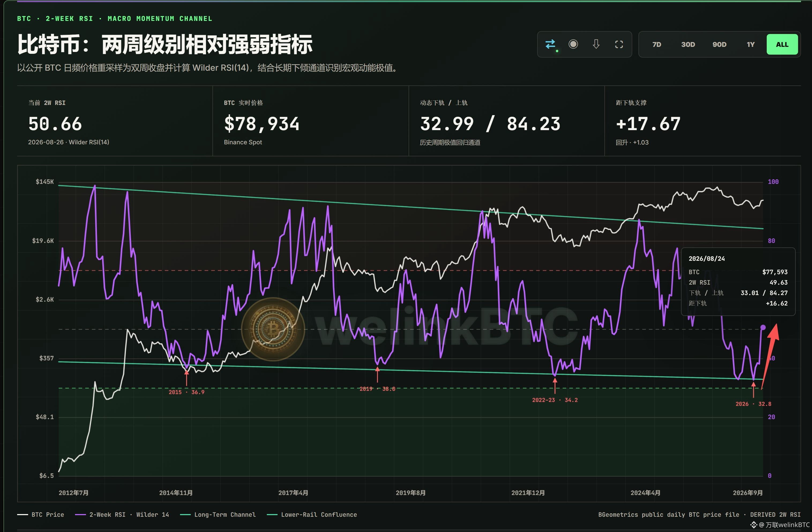This screenshot has width=812, height=532.
Task: Click the 2019年8月 date axis label
Action: pos(410,493)
